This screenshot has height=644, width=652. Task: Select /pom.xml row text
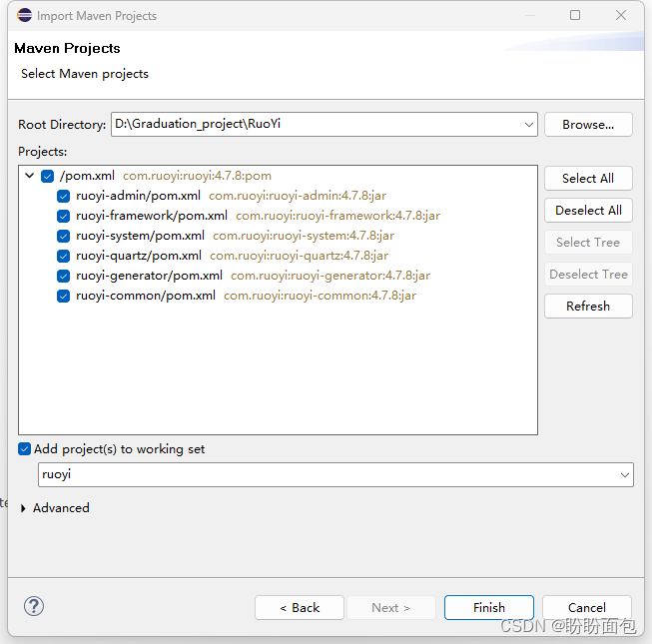[87, 176]
